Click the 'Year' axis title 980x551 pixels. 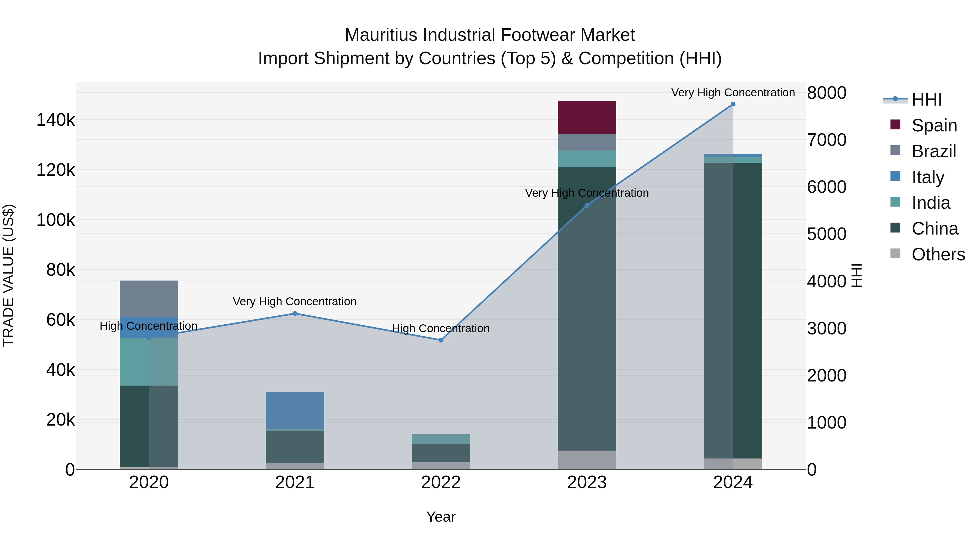441,517
